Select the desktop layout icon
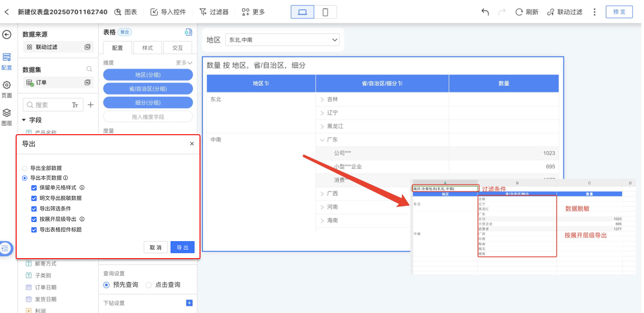Screen dimensions: 644x313 coord(302,12)
